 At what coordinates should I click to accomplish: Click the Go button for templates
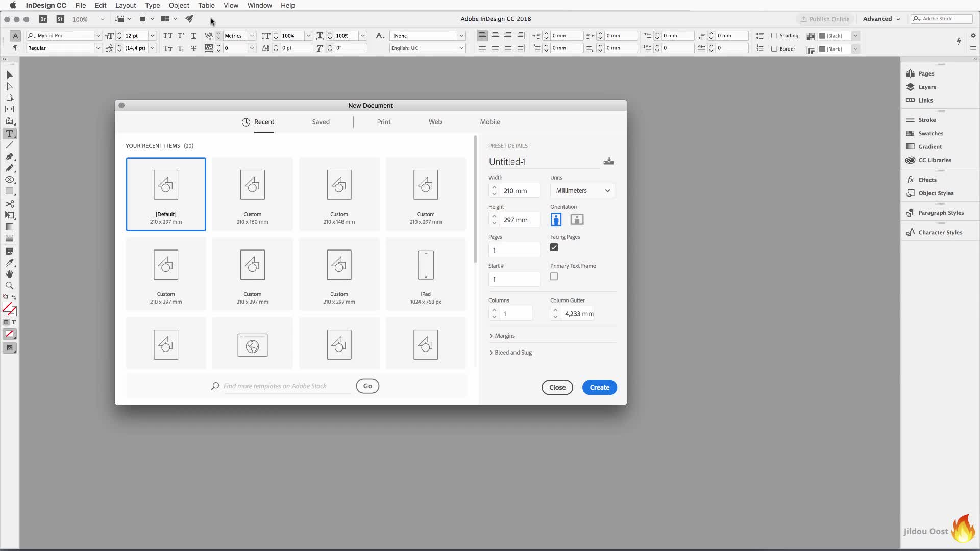click(x=367, y=386)
